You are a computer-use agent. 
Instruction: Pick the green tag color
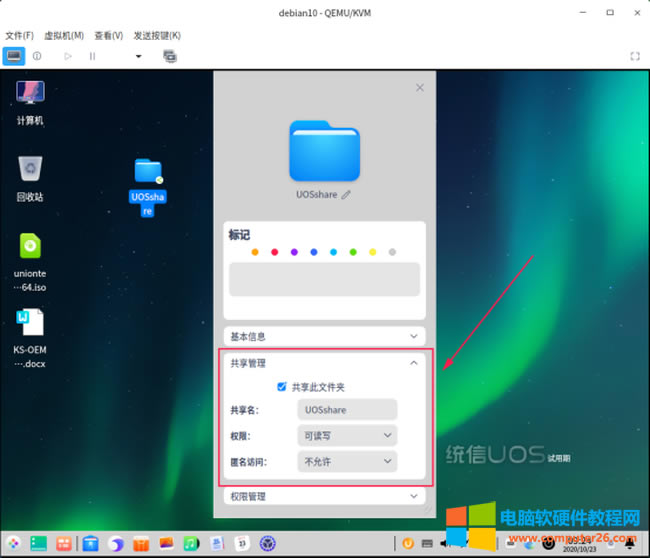[x=353, y=252]
